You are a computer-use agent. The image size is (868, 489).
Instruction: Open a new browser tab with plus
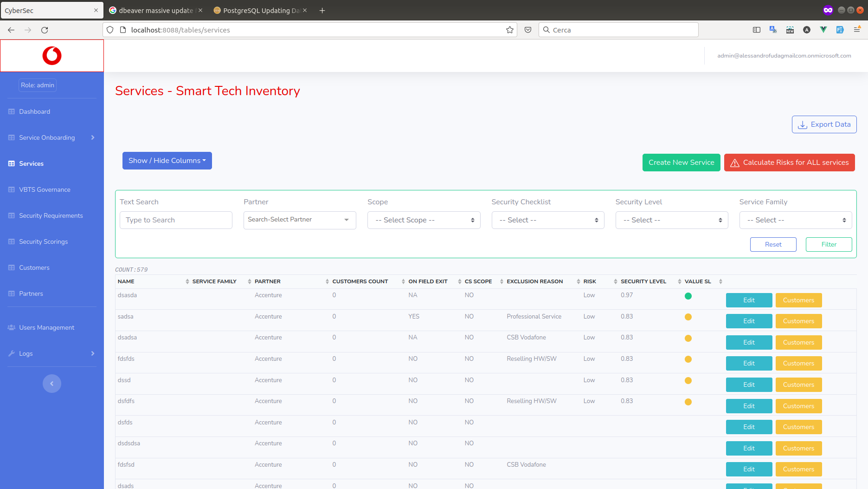(x=322, y=10)
